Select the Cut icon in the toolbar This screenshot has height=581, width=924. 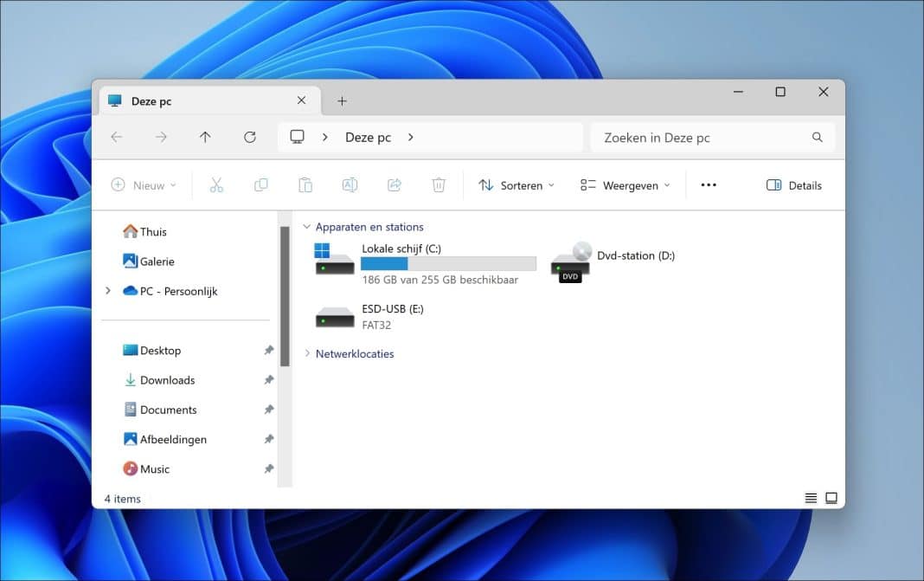216,184
